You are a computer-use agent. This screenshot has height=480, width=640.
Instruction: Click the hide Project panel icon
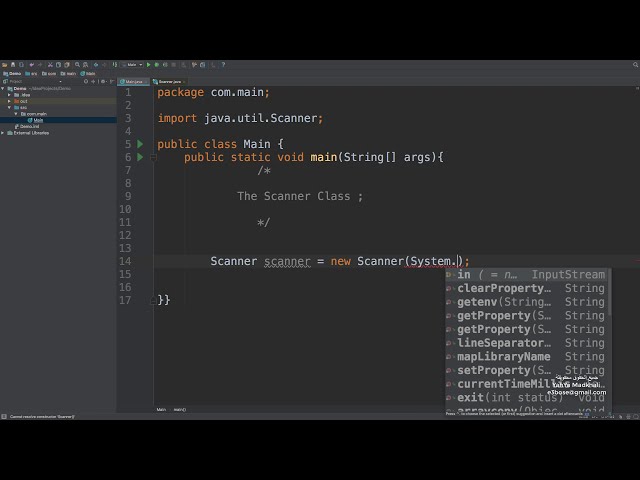point(111,81)
